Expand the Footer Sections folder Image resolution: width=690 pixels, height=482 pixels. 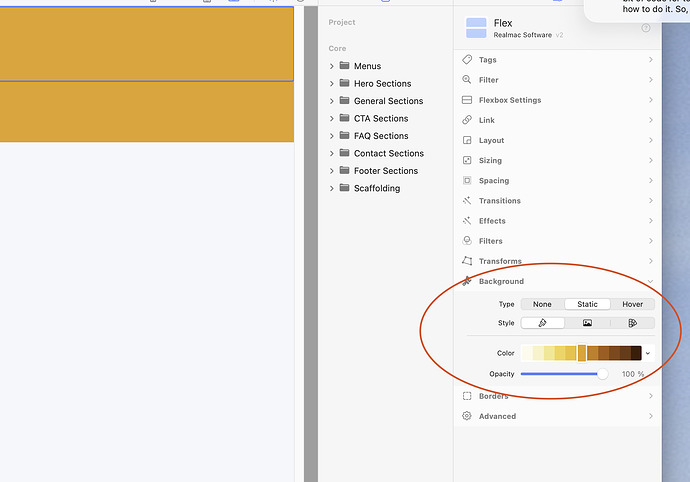332,171
